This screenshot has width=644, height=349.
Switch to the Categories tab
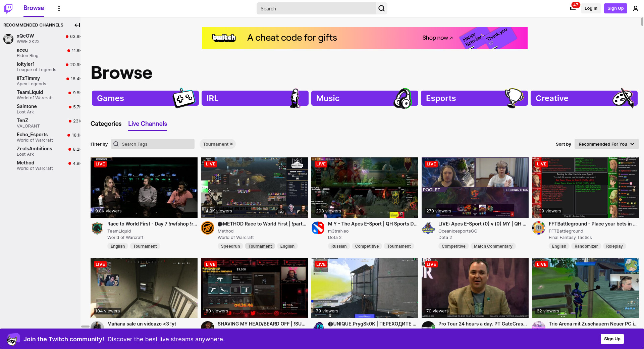point(106,124)
